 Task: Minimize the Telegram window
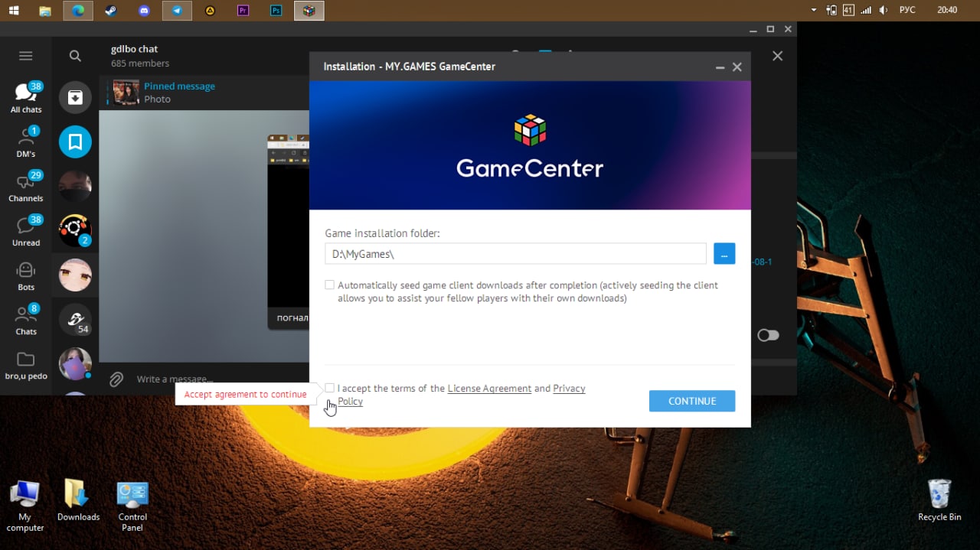point(753,29)
